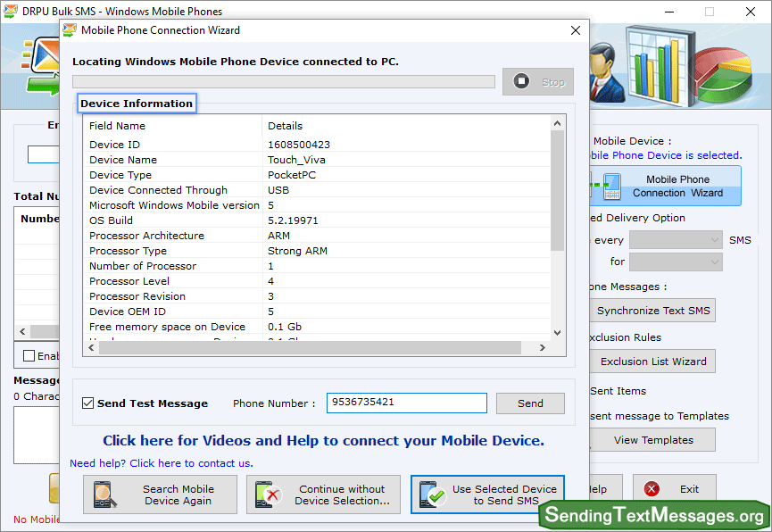This screenshot has height=532, width=772.
Task: Open the for dropdown in main window
Action: coord(676,262)
